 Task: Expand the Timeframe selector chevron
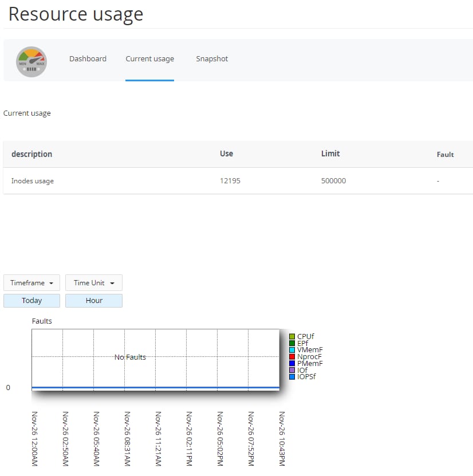tap(51, 282)
